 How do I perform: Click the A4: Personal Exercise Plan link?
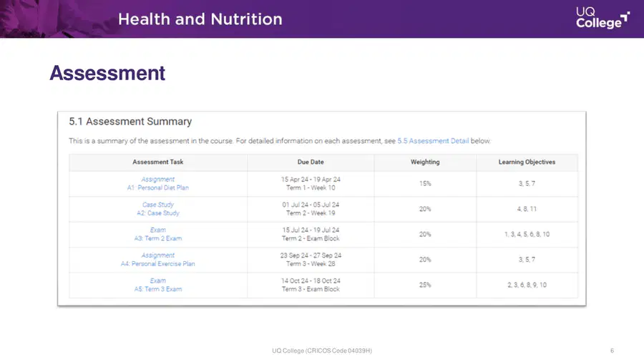click(x=157, y=264)
